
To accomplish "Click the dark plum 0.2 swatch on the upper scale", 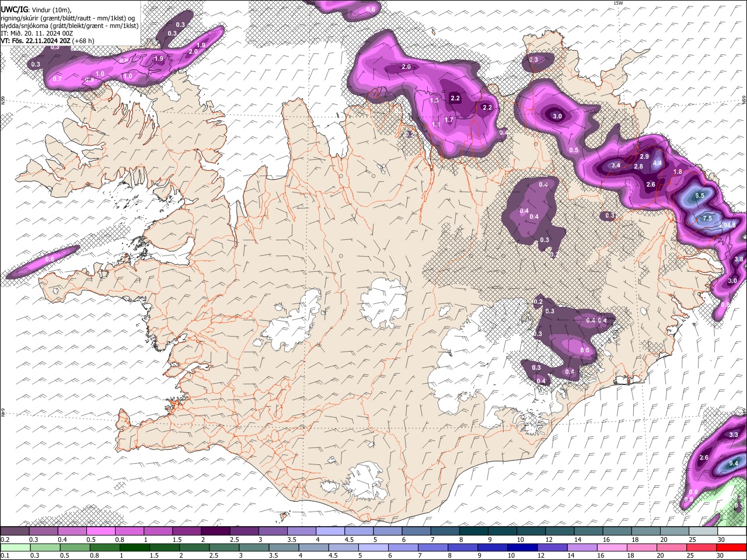I will click(15, 531).
